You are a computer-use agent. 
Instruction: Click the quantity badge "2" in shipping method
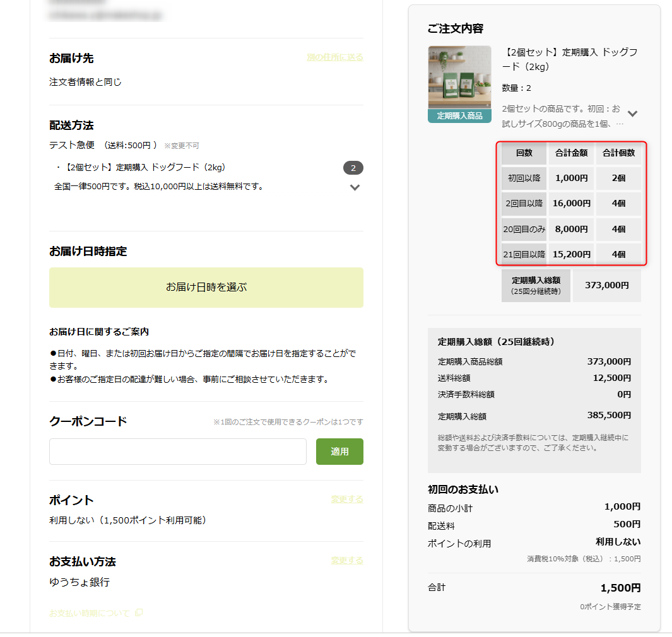[x=353, y=168]
